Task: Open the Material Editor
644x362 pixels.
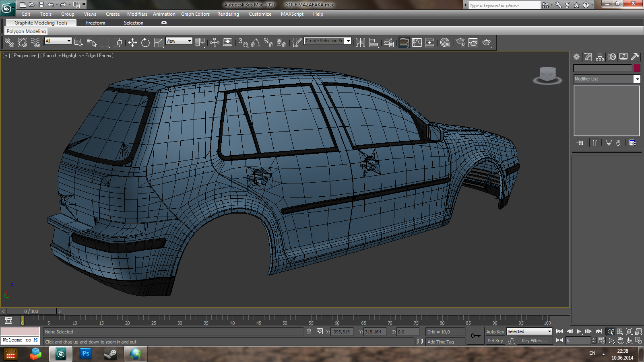Action: (445, 42)
